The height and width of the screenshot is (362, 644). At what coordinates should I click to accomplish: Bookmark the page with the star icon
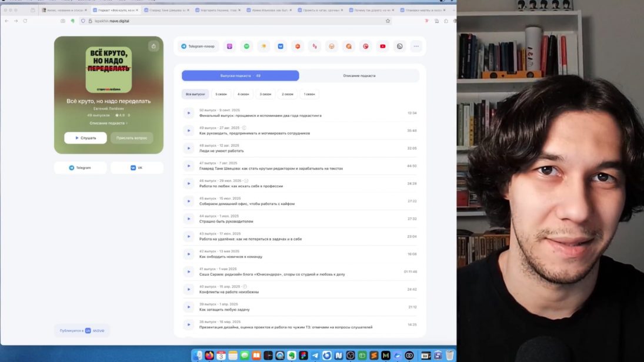(388, 21)
